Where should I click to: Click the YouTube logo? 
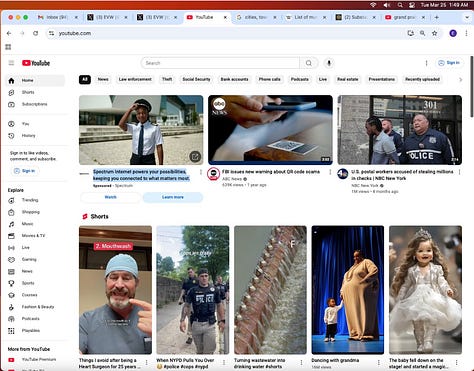pyautogui.click(x=36, y=63)
